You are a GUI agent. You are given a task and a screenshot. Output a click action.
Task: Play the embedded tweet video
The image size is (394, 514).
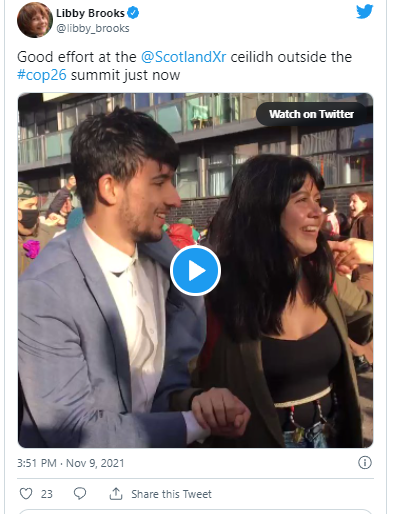pos(195,271)
